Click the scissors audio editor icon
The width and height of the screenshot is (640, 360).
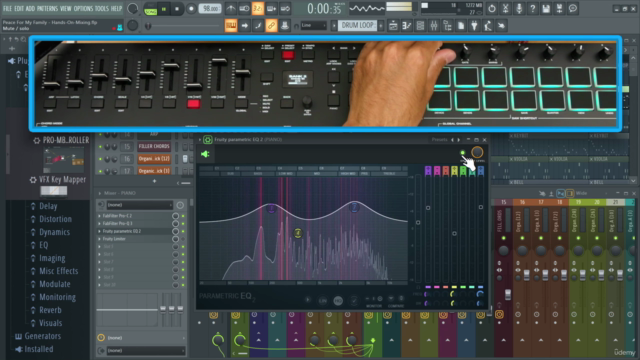pos(505,9)
